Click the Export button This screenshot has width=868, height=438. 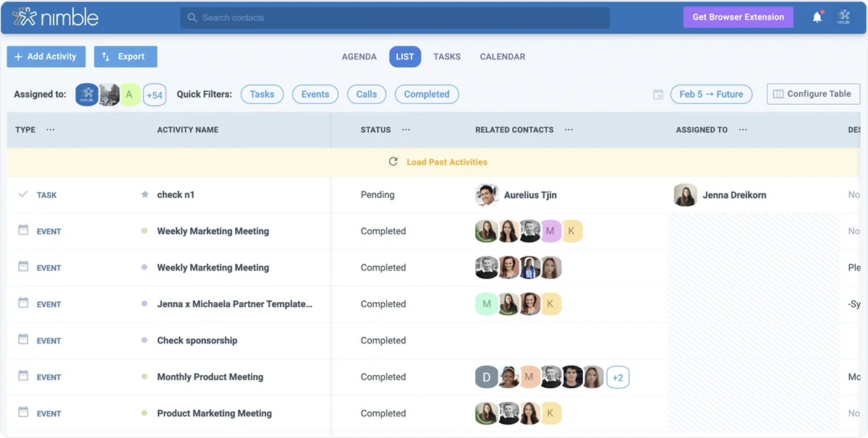click(125, 56)
